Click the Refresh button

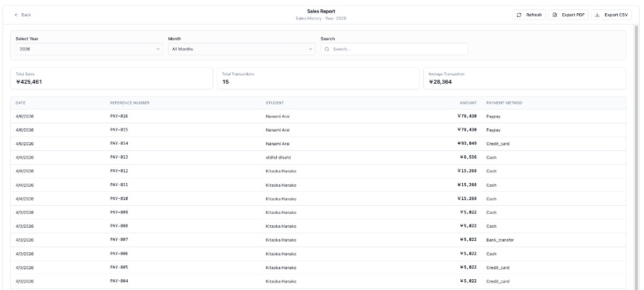(529, 15)
